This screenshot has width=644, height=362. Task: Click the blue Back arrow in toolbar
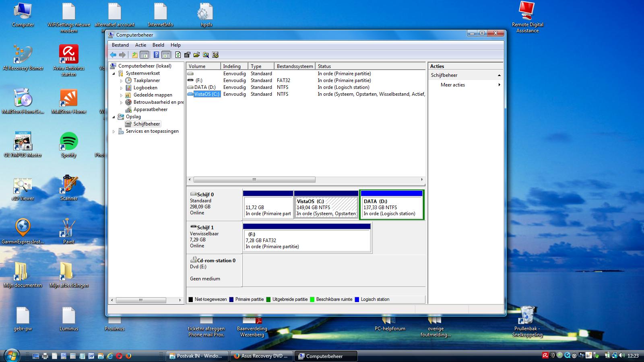pyautogui.click(x=113, y=55)
